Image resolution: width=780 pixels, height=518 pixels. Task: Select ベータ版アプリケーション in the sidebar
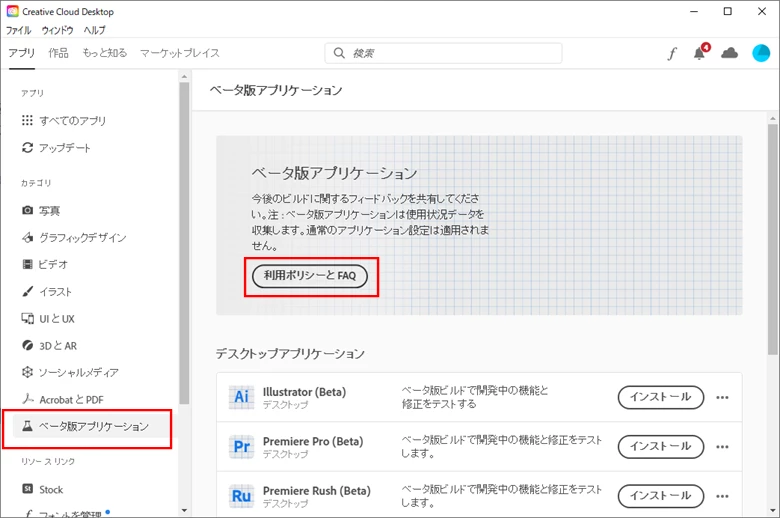[92, 426]
